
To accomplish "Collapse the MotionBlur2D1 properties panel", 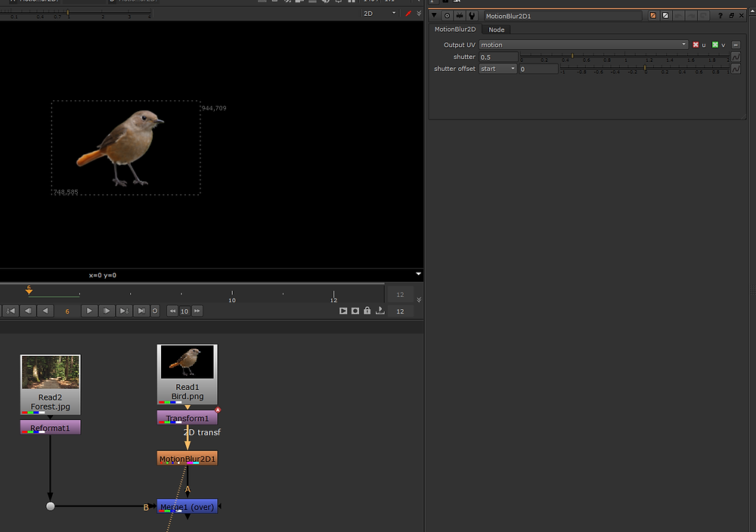I will click(x=435, y=15).
